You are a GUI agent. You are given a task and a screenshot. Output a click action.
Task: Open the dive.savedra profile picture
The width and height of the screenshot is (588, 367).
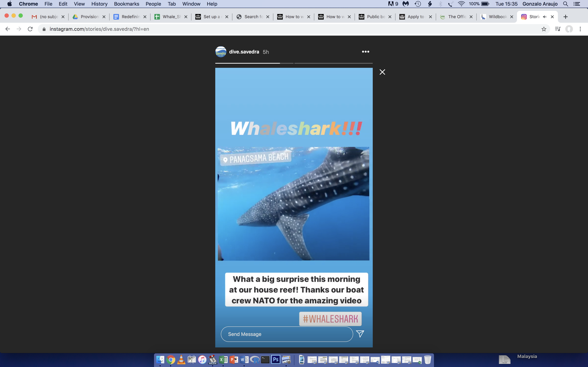click(221, 52)
